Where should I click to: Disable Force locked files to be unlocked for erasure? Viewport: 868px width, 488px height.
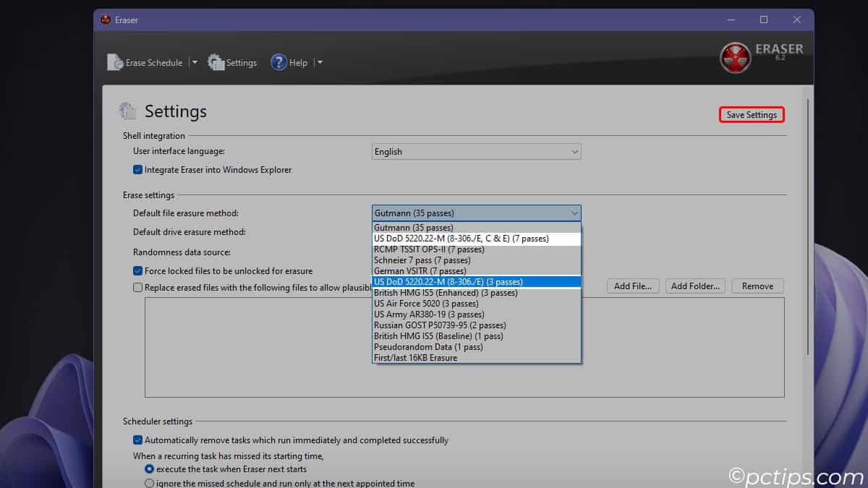(x=137, y=270)
